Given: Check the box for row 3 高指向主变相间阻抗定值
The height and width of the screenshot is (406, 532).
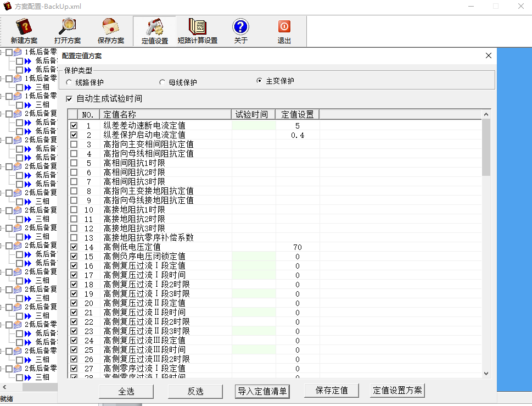Looking at the screenshot, I should point(74,144).
